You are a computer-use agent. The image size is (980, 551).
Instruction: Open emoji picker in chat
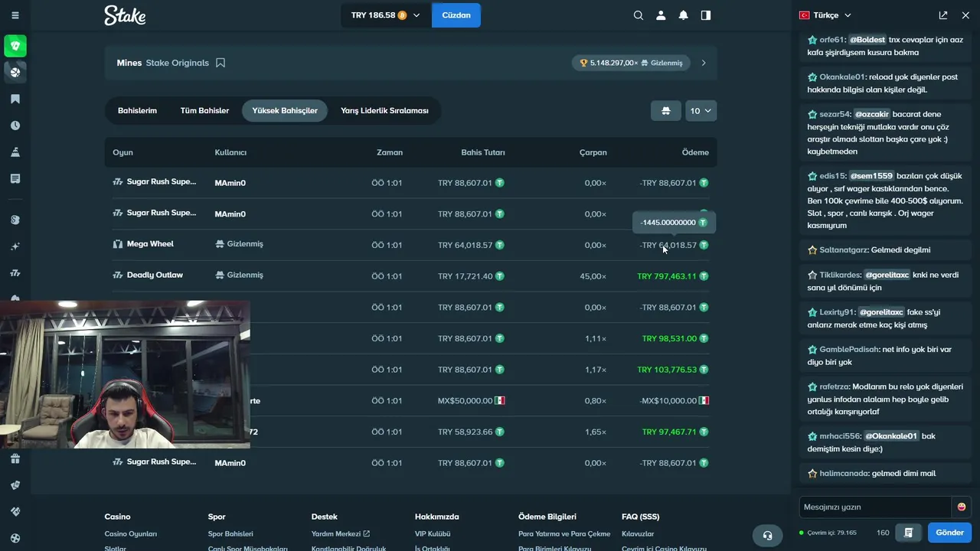click(962, 507)
